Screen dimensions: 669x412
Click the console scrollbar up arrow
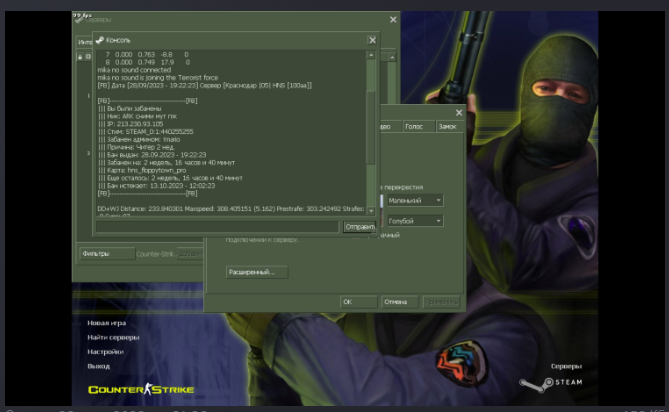pos(371,55)
